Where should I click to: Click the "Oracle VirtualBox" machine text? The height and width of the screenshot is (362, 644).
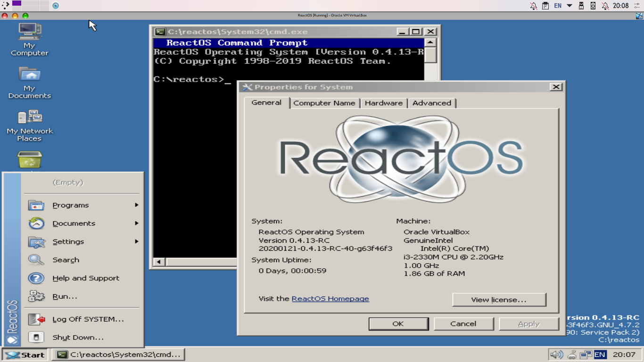tap(437, 232)
